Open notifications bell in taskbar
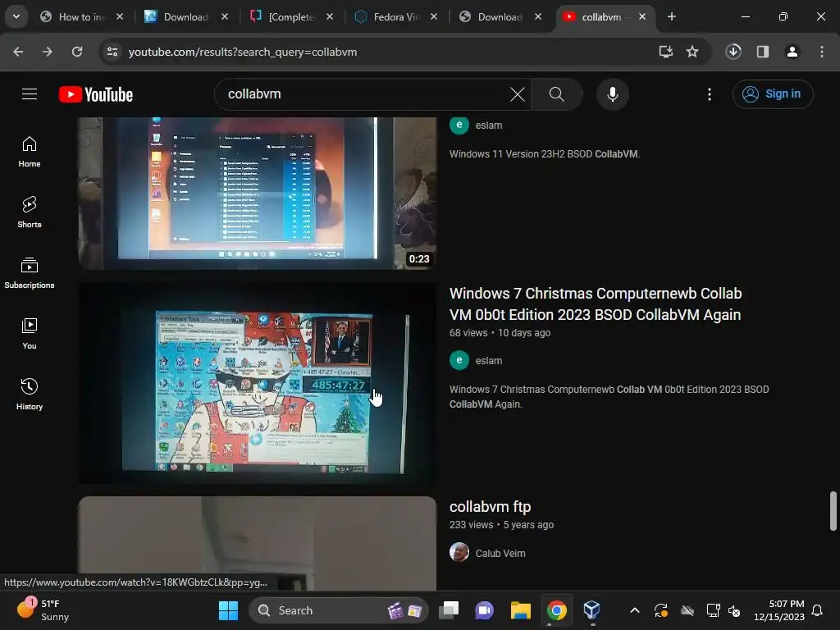Image resolution: width=840 pixels, height=630 pixels. [818, 610]
